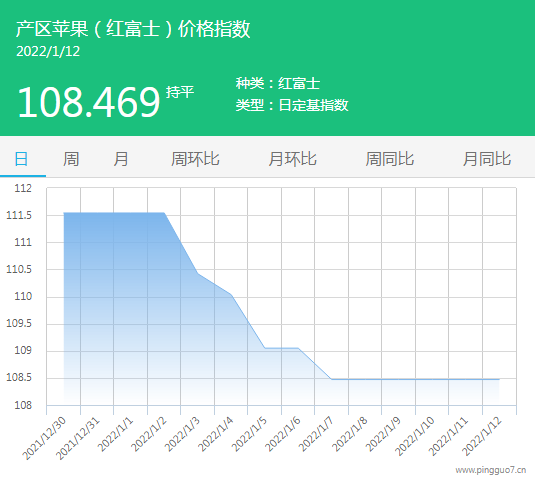Click the 2022/1/8 x-axis date label
This screenshot has height=481, width=535.
pyautogui.click(x=350, y=435)
